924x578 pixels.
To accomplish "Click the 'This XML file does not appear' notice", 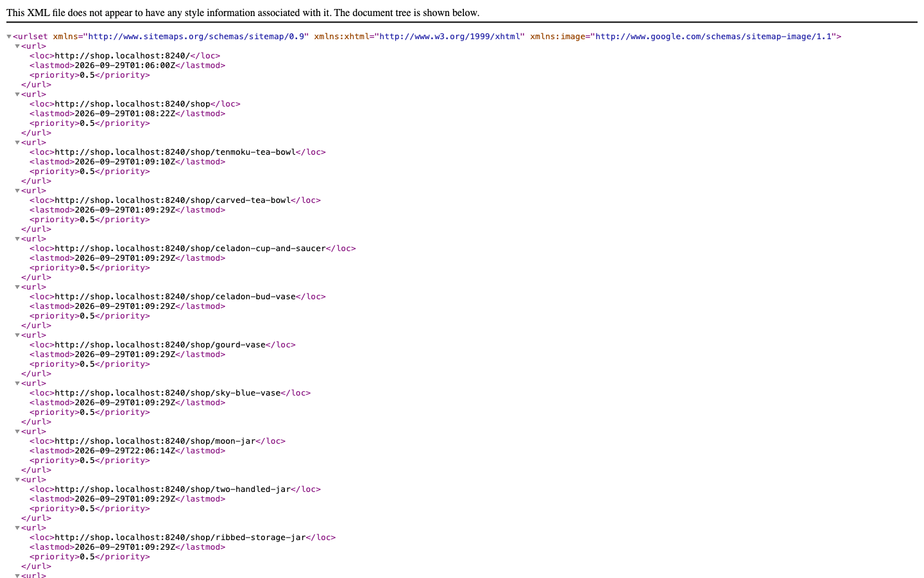I will [243, 13].
